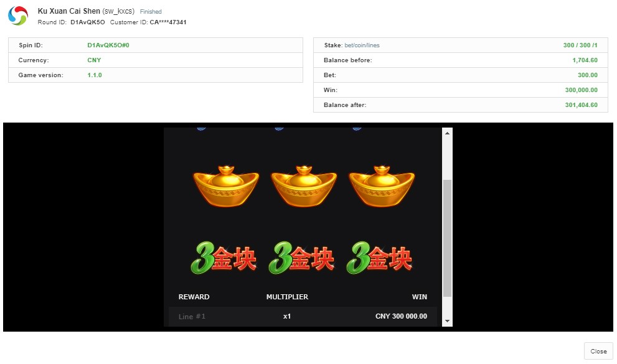Select the Win value 300,000.00

[x=581, y=90]
